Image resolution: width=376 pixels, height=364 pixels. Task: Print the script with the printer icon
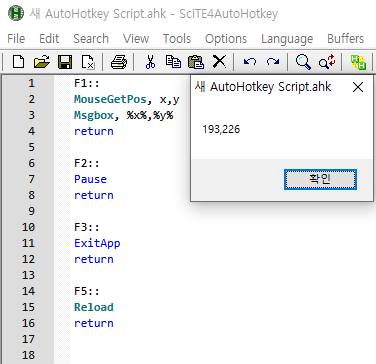pyautogui.click(x=119, y=62)
